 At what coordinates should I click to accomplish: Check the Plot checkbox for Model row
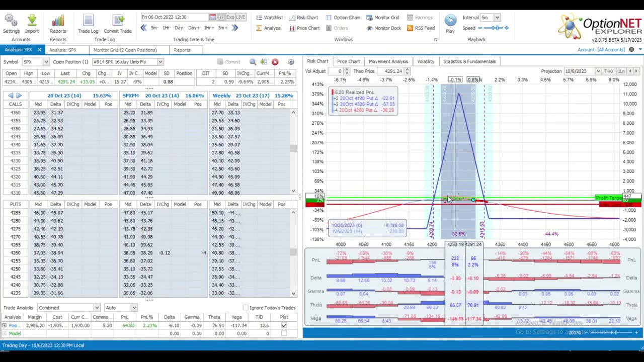coord(284,333)
